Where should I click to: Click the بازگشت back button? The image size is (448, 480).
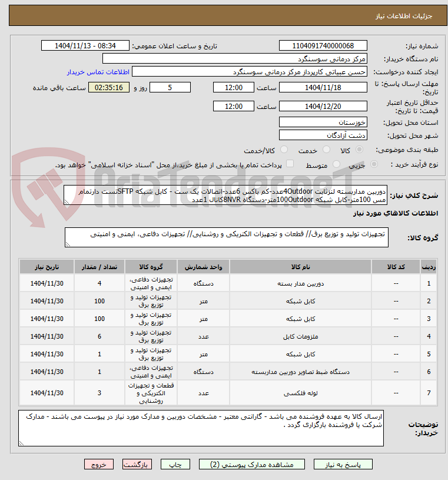click(x=137, y=464)
